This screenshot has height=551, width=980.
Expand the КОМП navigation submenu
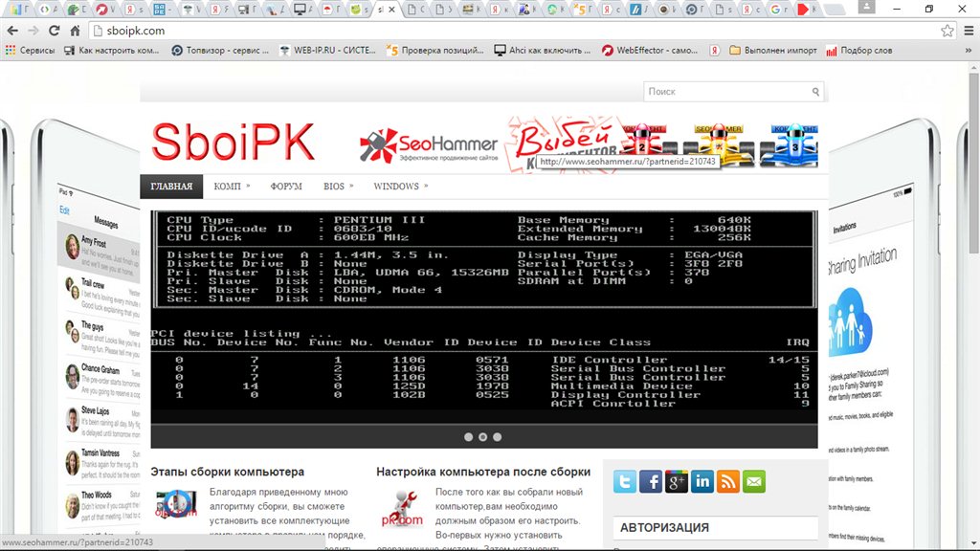pos(232,187)
